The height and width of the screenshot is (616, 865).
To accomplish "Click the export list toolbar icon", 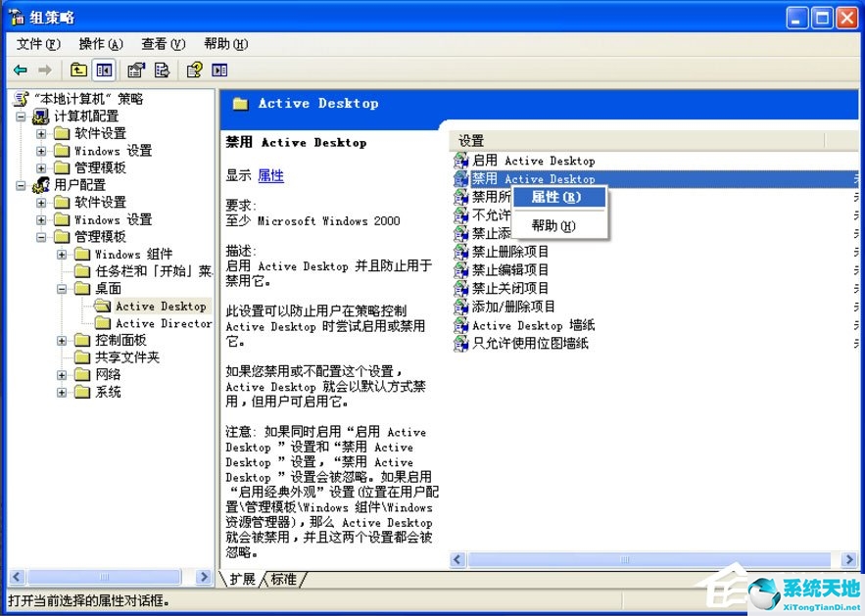I will pos(160,70).
